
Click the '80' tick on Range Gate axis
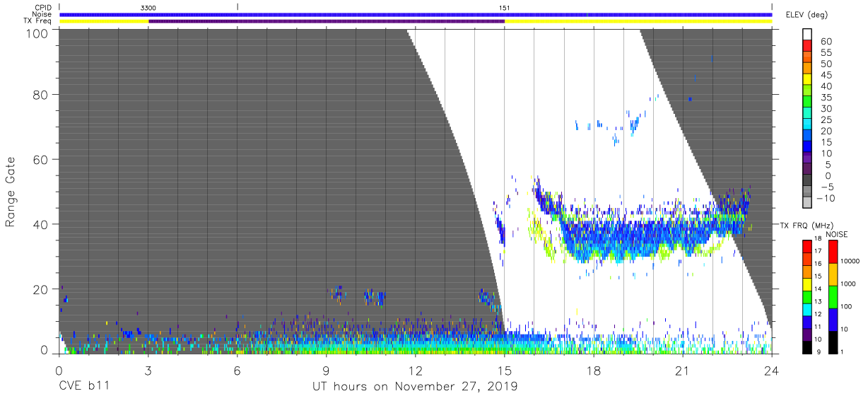point(40,93)
